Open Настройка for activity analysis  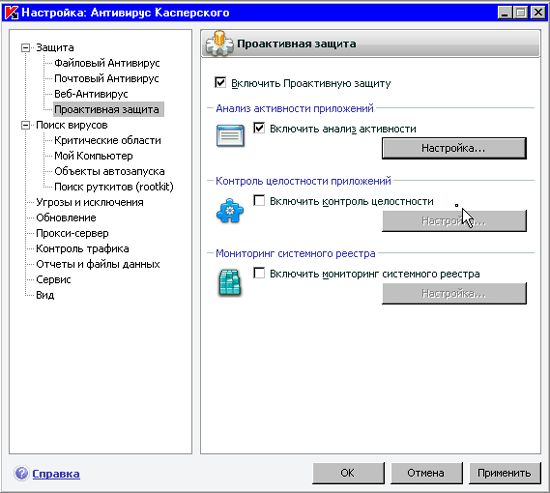click(454, 148)
